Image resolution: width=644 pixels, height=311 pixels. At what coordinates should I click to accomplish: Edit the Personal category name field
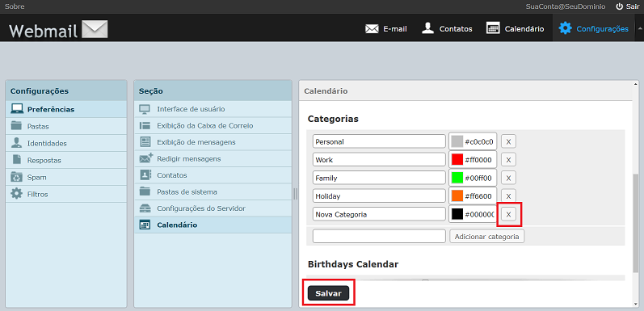coord(379,141)
